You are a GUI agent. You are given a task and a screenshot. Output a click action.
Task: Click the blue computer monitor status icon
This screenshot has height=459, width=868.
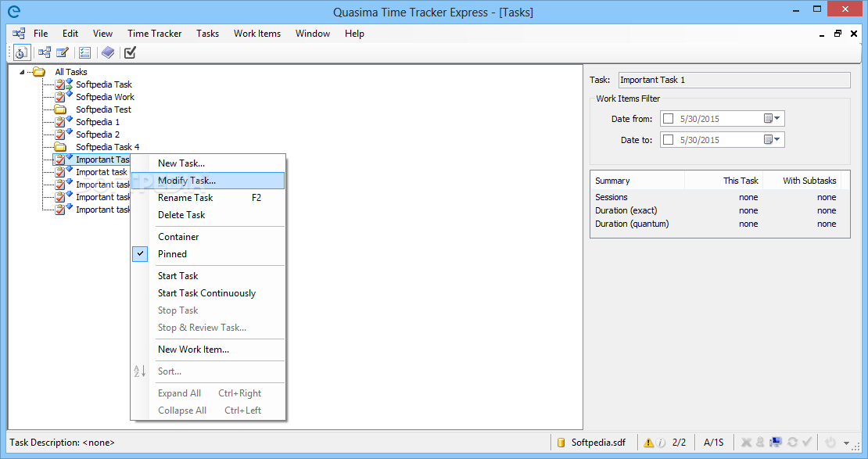point(776,442)
